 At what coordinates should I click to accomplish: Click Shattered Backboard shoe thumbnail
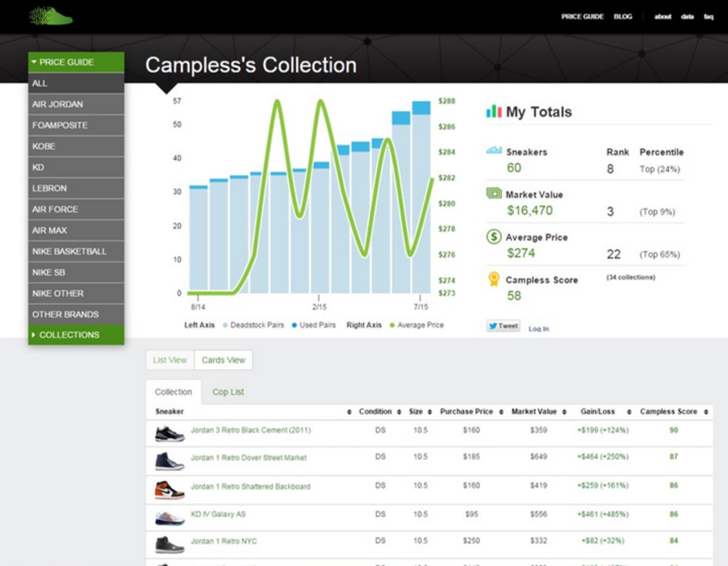click(169, 489)
